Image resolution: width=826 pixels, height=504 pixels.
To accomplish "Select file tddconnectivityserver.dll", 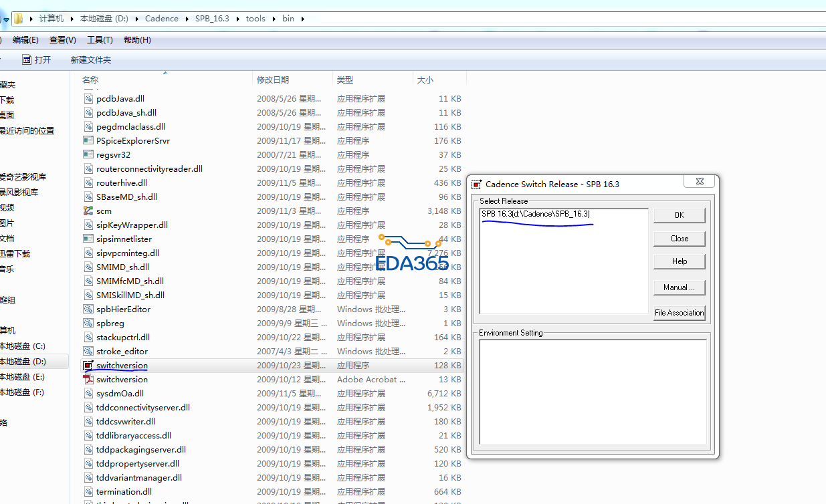I will coord(143,407).
